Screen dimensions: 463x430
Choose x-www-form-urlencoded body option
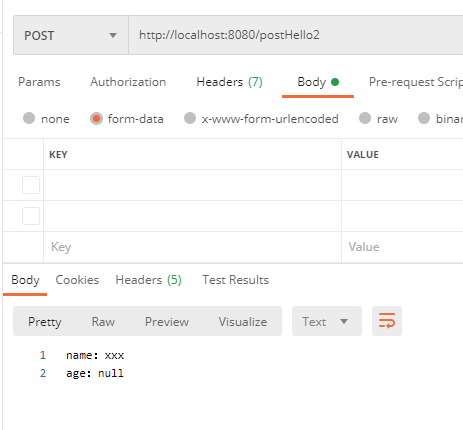261,119
